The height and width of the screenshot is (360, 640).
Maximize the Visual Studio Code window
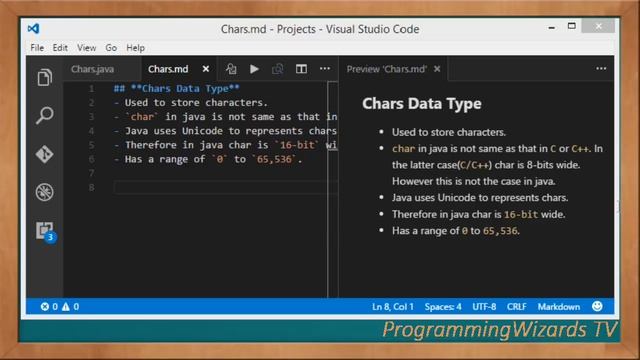[x=571, y=26]
